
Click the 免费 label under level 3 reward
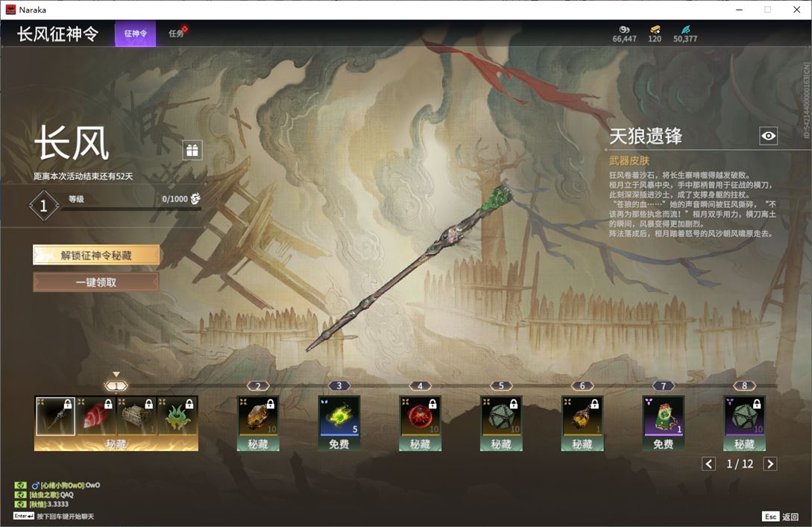(x=339, y=444)
